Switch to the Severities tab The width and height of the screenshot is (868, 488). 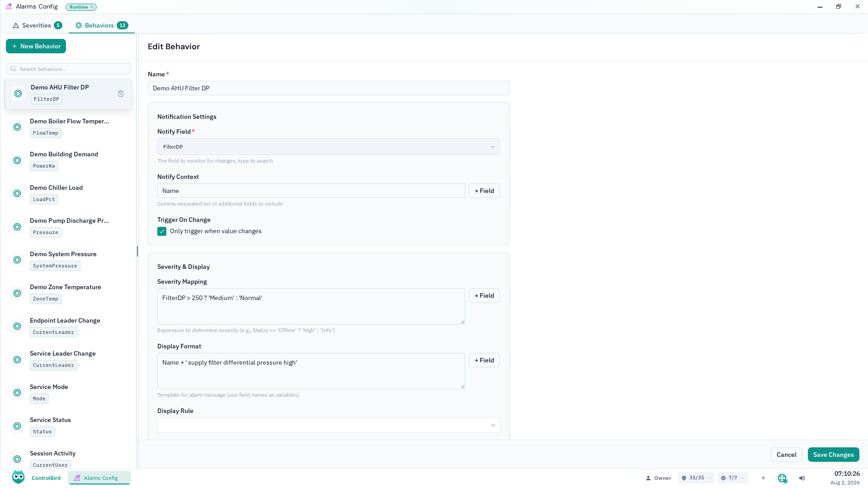point(37,25)
